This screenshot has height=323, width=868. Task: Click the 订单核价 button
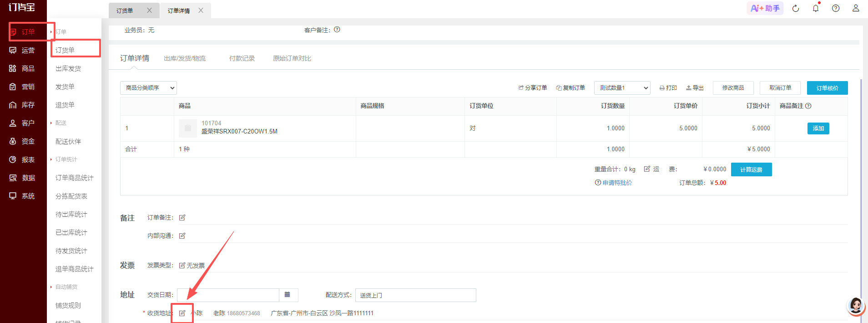pos(828,88)
